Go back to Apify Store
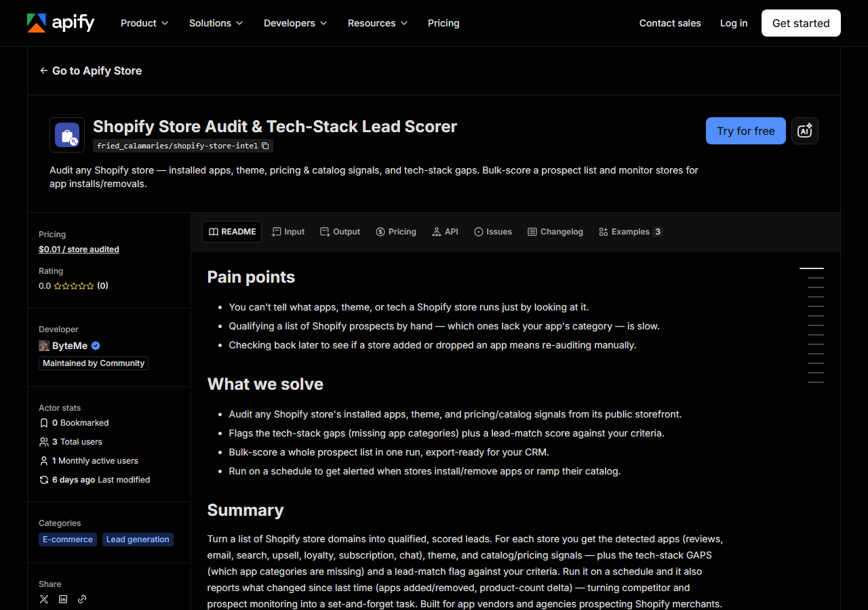868x610 pixels. [x=91, y=70]
